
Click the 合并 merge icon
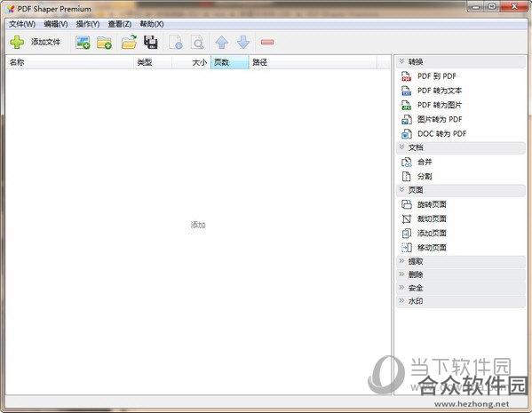click(x=406, y=163)
